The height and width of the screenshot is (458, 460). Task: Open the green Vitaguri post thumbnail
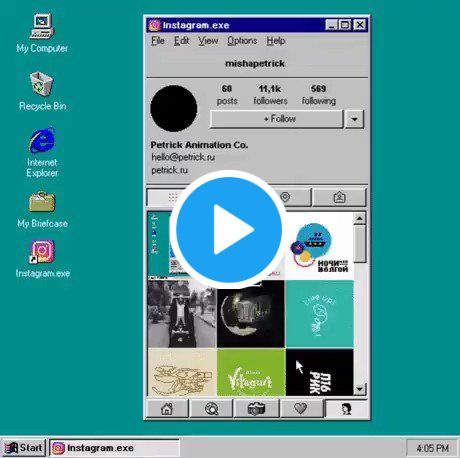click(251, 372)
